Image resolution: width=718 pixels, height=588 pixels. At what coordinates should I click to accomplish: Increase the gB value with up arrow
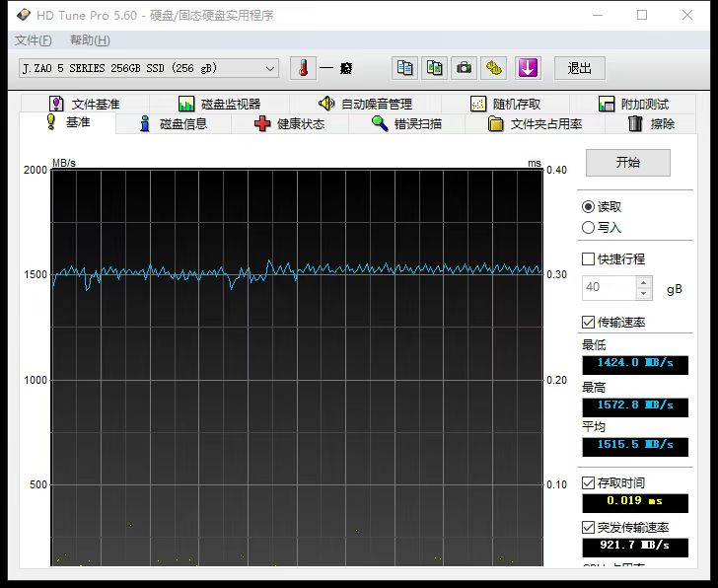(644, 282)
